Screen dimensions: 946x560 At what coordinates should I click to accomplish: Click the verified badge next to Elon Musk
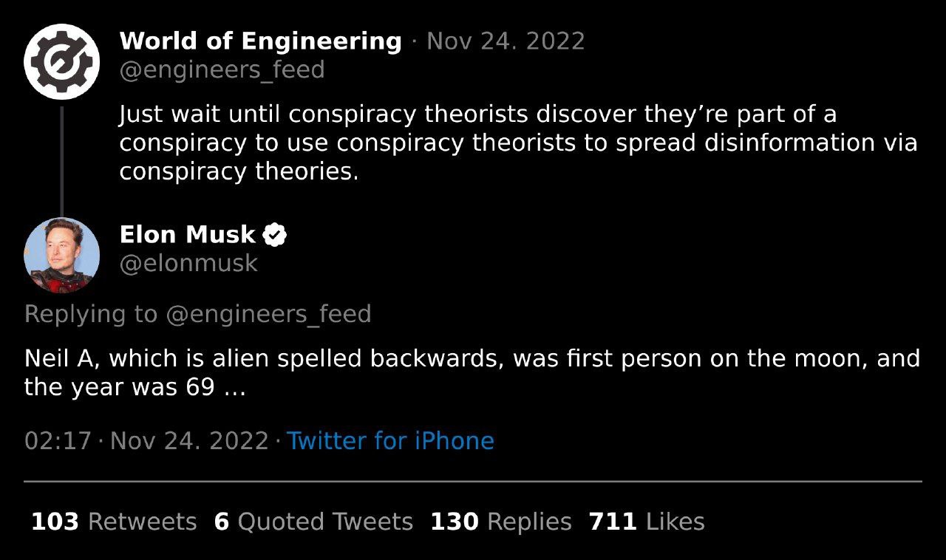[275, 235]
